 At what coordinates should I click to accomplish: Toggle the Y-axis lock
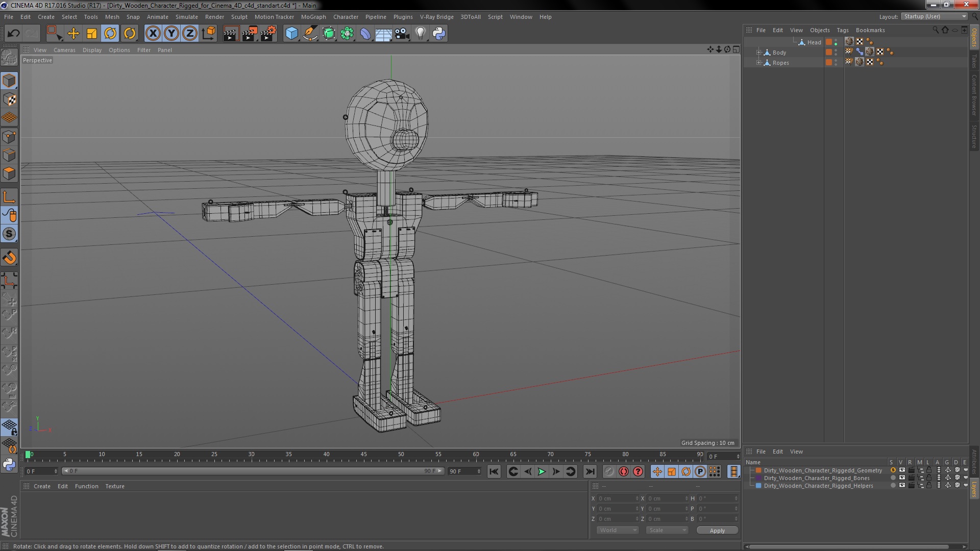171,34
